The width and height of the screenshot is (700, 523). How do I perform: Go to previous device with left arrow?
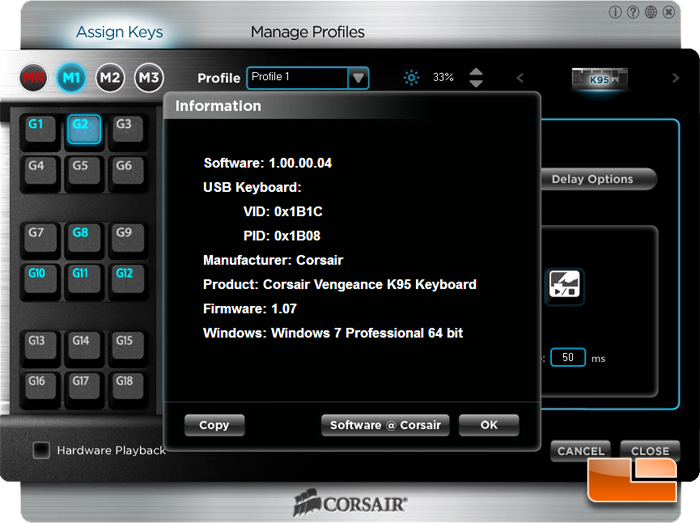[x=520, y=78]
